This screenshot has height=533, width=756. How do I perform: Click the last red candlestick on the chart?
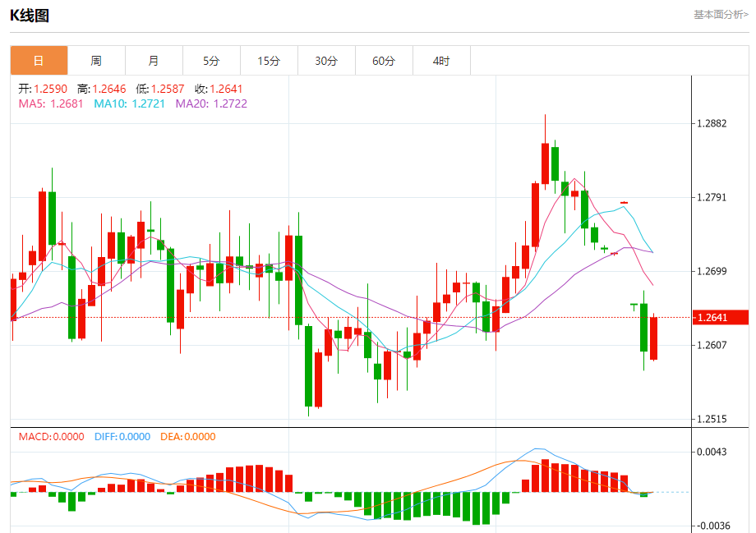[654, 338]
